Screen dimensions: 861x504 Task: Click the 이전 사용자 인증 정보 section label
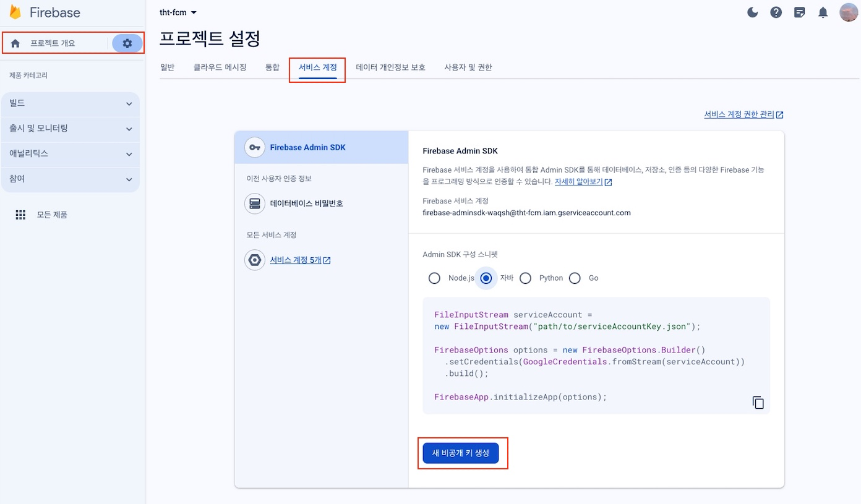(279, 179)
